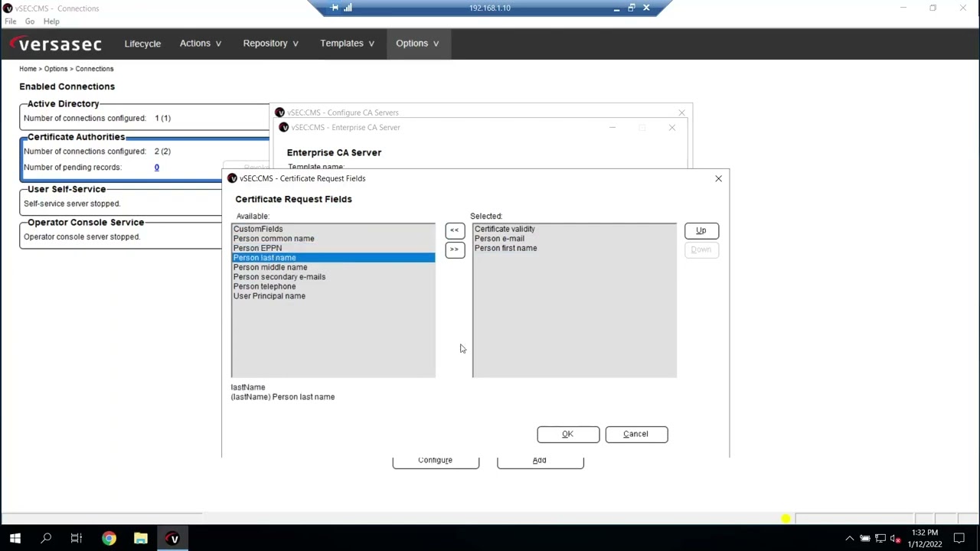Open the notification center icon
This screenshot has height=551, width=980.
959,539
